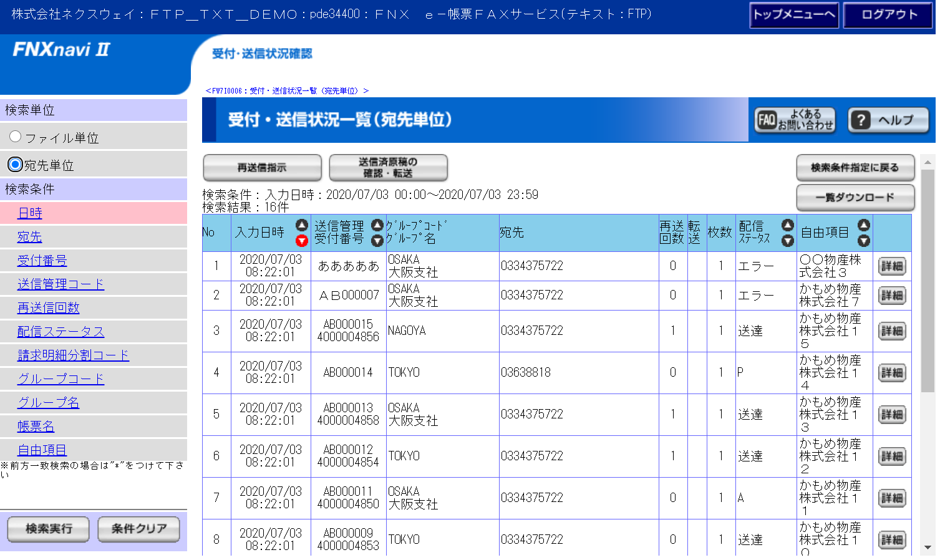
Task: Click 条件クリア button
Action: pyautogui.click(x=138, y=529)
